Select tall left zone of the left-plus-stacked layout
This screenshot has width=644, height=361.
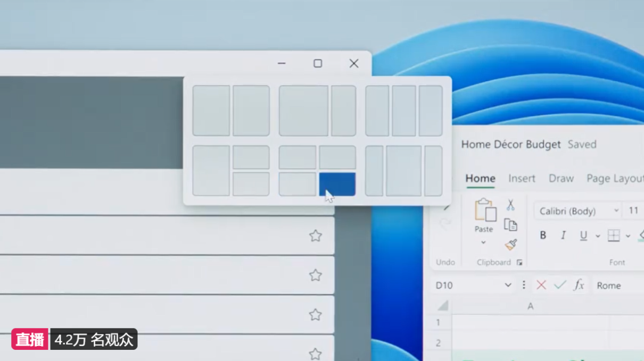(x=211, y=171)
